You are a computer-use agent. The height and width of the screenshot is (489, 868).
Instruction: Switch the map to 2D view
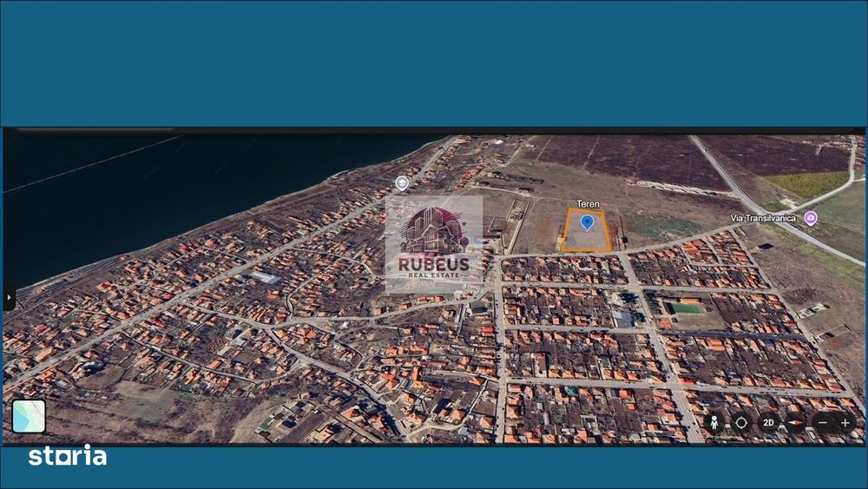coord(768,422)
